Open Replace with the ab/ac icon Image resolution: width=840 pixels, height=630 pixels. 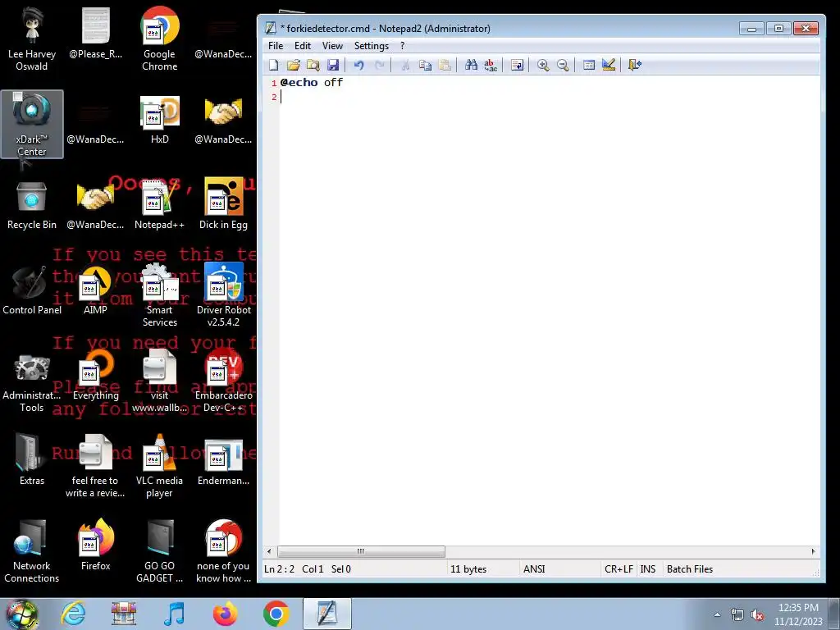coord(491,66)
